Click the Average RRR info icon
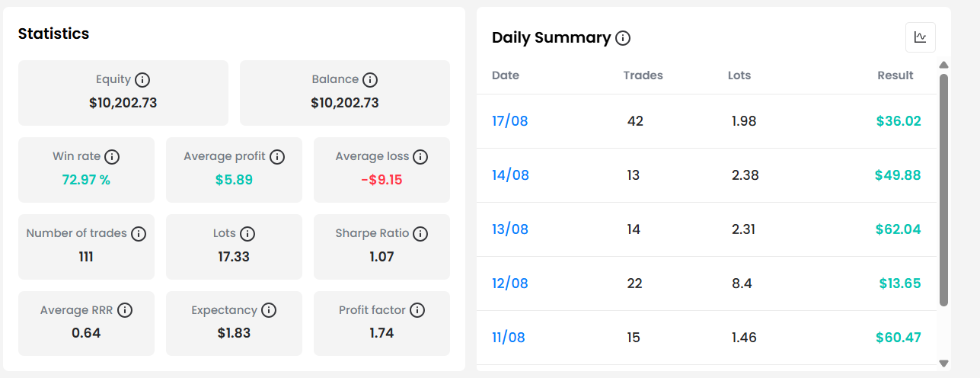Viewport: 980px width, 378px height. (125, 310)
